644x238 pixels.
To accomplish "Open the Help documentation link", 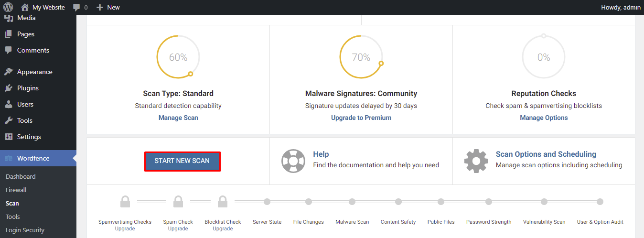I will (321, 154).
